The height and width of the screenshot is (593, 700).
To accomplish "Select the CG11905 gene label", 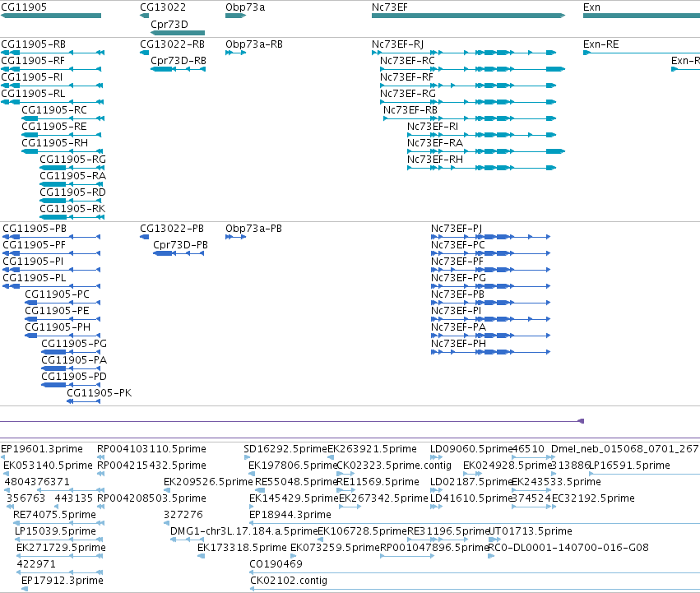I will click(24, 7).
